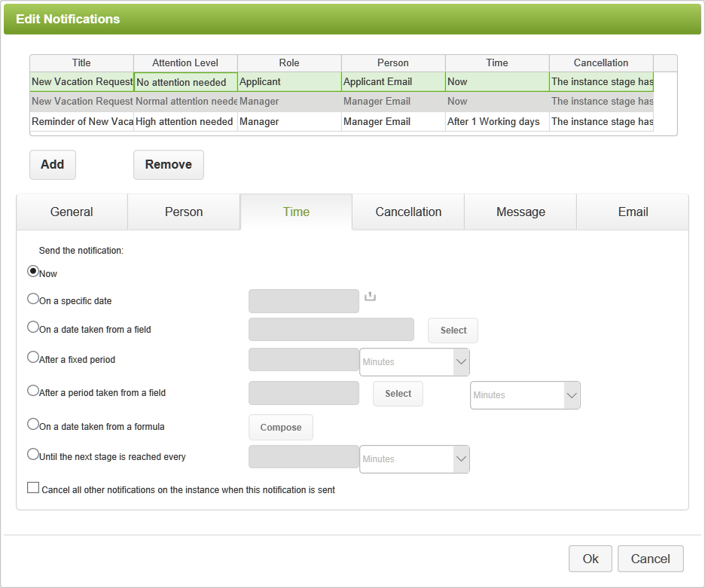Image resolution: width=705 pixels, height=588 pixels.
Task: Go to the Email tab
Action: point(633,212)
